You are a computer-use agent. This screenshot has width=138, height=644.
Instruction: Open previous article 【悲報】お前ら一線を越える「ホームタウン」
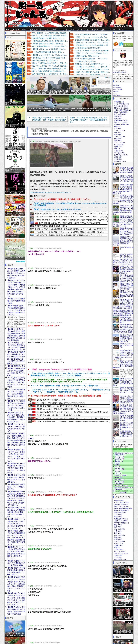point(48,118)
